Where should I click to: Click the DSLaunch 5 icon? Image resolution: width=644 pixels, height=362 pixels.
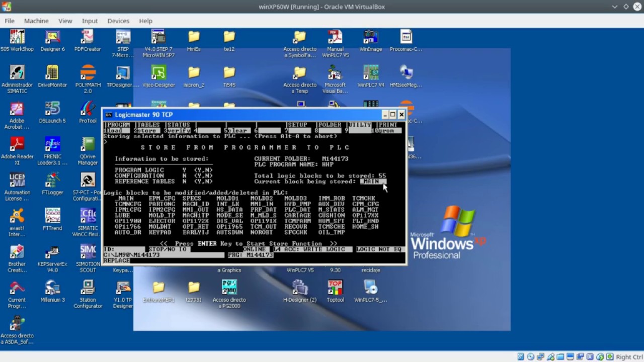click(x=52, y=112)
